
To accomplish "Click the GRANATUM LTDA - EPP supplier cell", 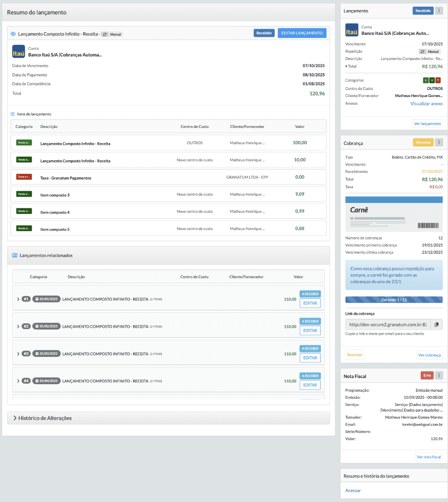I will 247,177.
